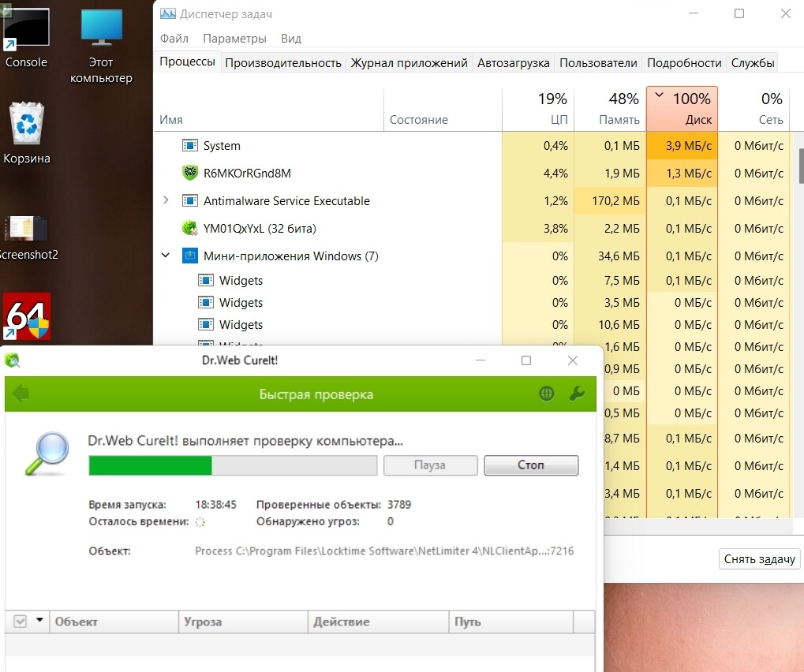Select the Процессы tab
This screenshot has height=672, width=804.
(187, 62)
